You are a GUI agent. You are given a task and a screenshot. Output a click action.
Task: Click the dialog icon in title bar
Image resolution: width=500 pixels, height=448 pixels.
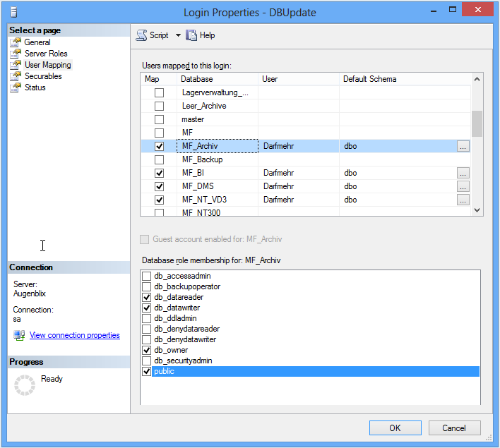click(13, 12)
